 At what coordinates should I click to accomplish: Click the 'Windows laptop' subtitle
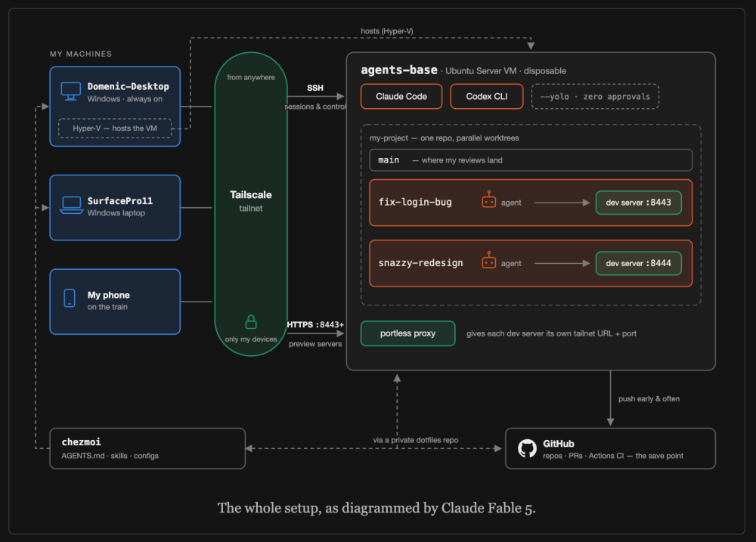[x=116, y=212]
